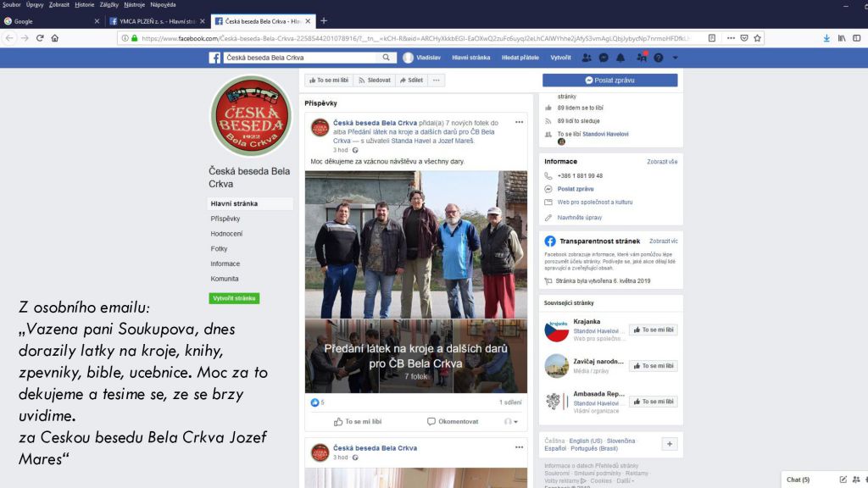Toggle 'To se mi líbí' for Krajanka page
Screen dimensions: 868x488
[x=653, y=330]
